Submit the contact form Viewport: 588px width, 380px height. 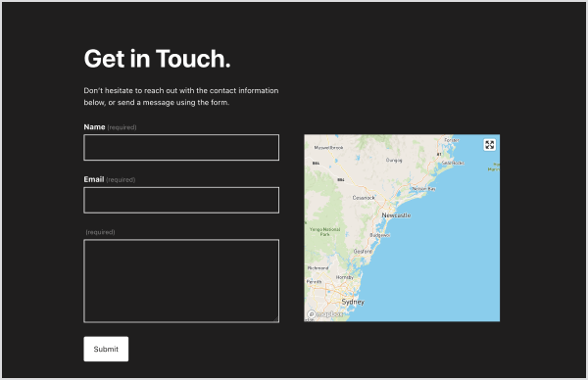tap(106, 349)
